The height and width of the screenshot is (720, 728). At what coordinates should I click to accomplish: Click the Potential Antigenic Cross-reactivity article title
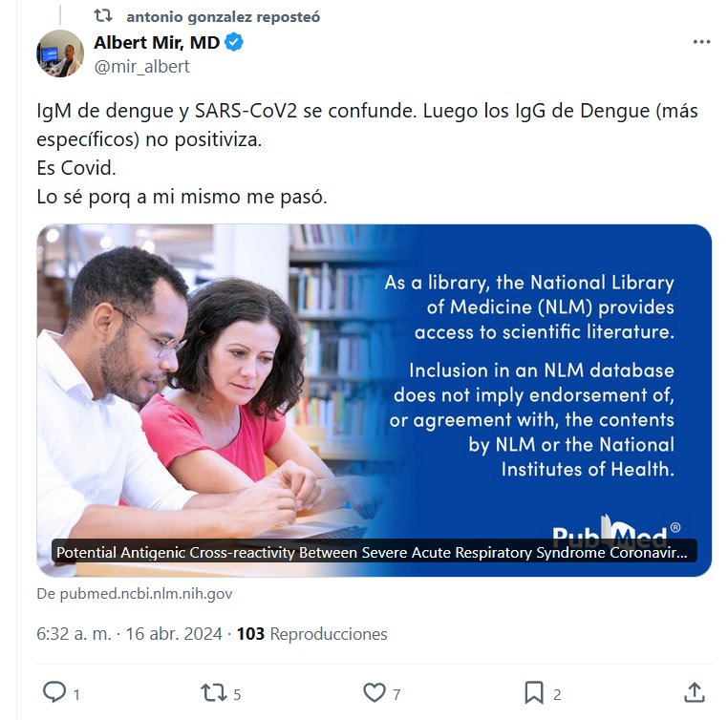pyautogui.click(x=372, y=552)
